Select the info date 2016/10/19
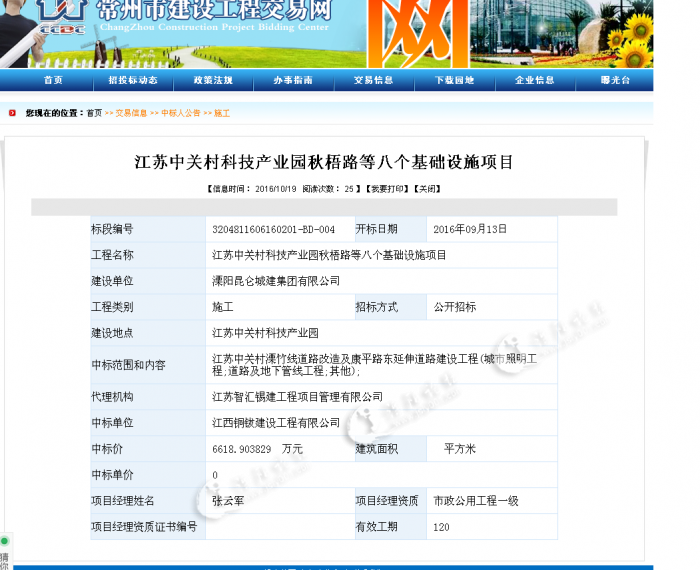The height and width of the screenshot is (570, 700). pos(275,189)
